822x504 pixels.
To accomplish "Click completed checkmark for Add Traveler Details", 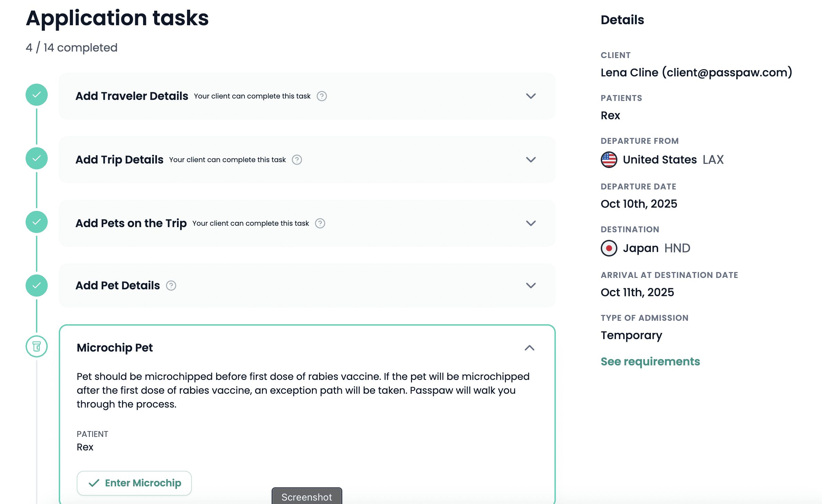I will click(37, 95).
